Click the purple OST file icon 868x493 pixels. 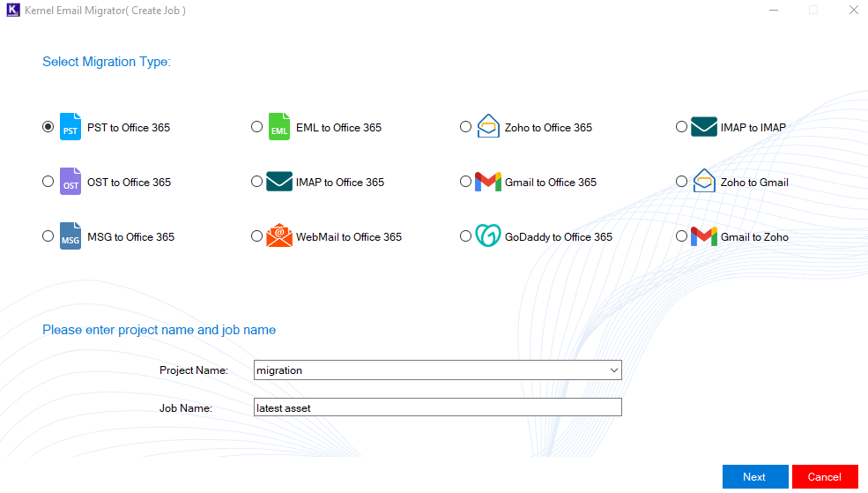[70, 182]
